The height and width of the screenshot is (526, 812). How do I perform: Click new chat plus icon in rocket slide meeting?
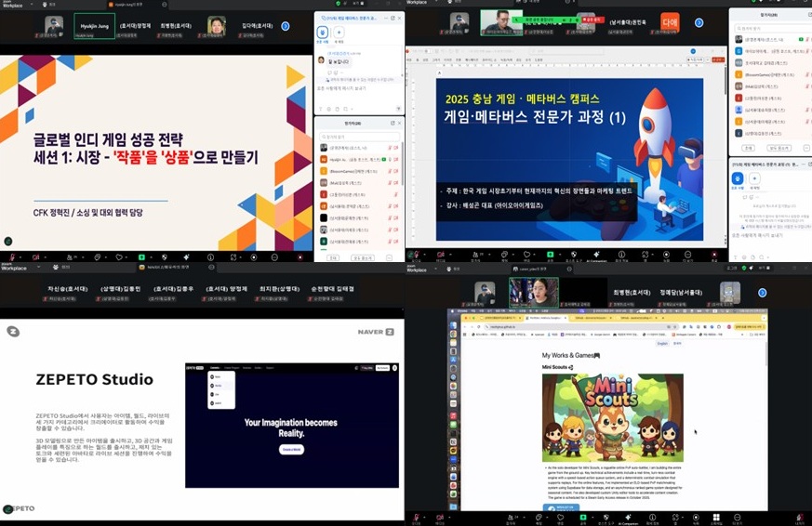tap(754, 178)
